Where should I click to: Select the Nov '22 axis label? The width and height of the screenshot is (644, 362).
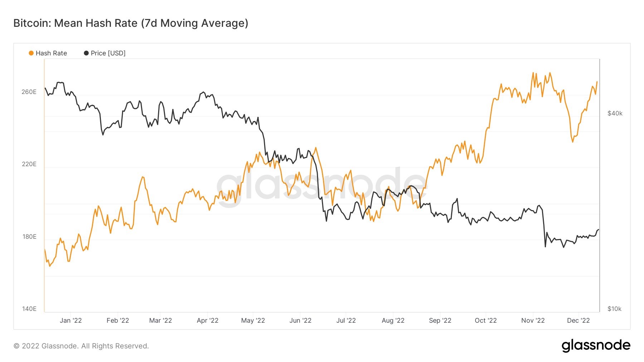tap(533, 321)
